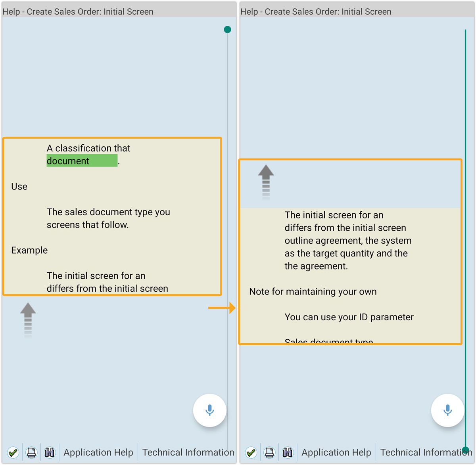Click the 'Use' section heading
476x465 pixels.
[19, 187]
